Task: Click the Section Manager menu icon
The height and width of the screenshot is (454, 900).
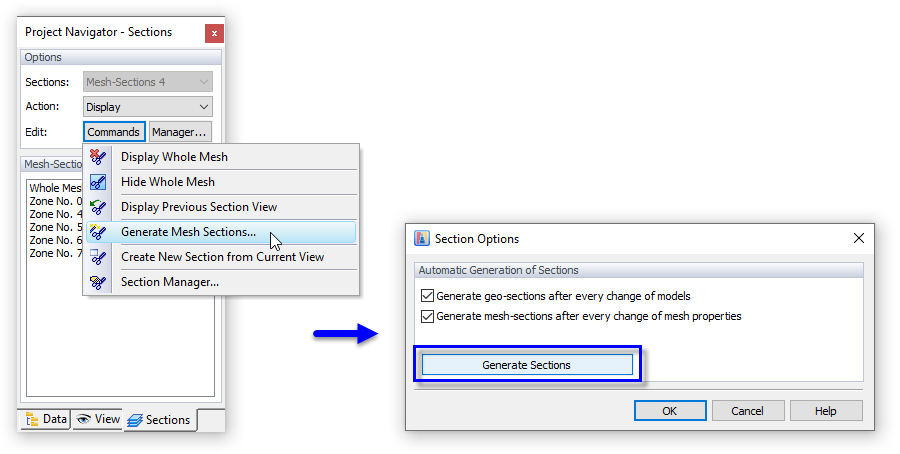Action: coord(97,282)
